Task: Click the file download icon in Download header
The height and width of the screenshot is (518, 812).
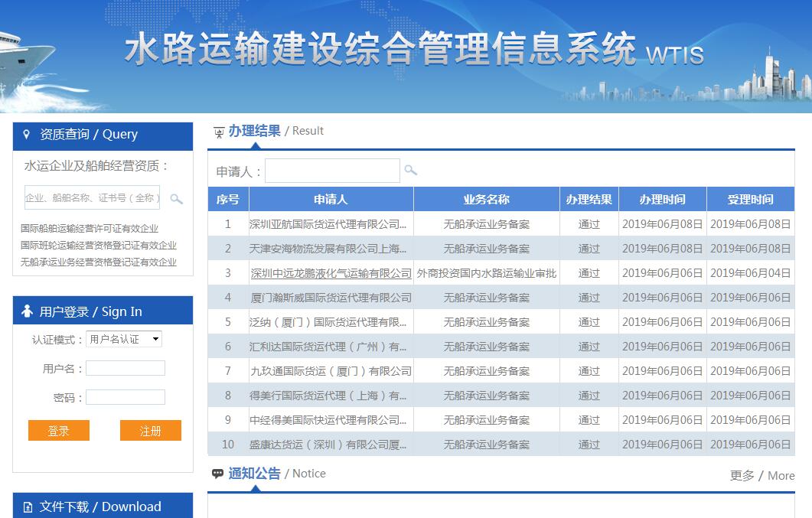Action: tap(28, 507)
